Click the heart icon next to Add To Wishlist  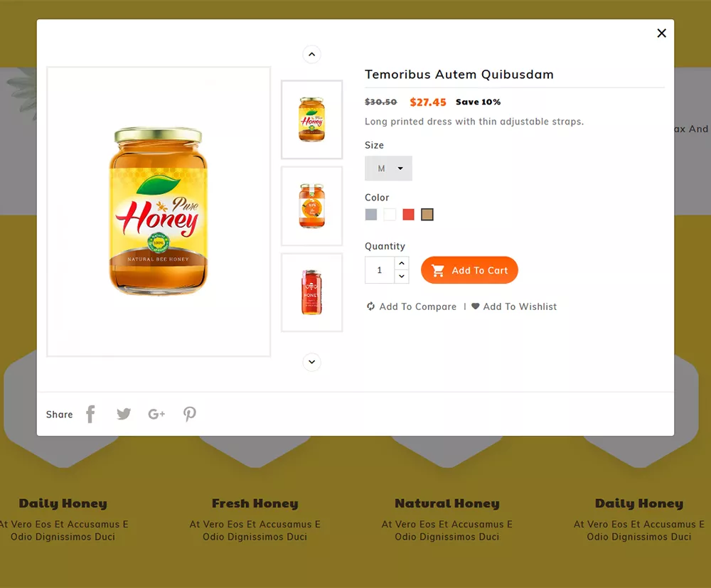click(475, 306)
